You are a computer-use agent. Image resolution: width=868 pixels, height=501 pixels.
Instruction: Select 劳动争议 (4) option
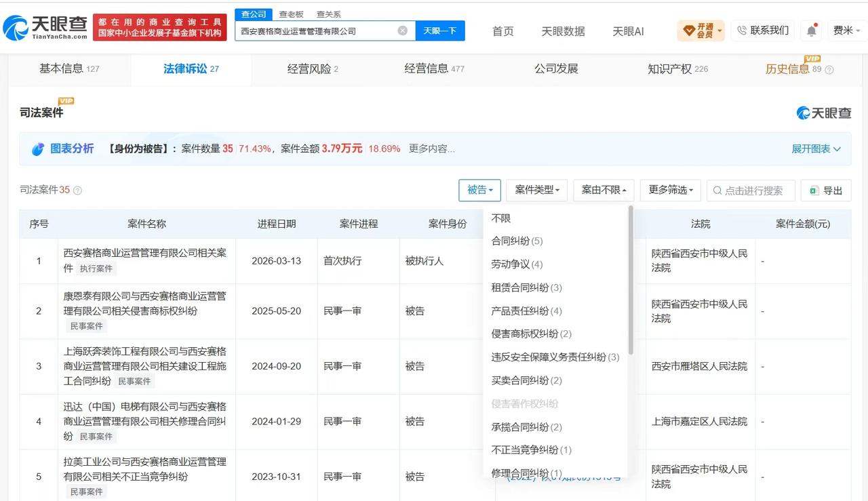pos(517,264)
